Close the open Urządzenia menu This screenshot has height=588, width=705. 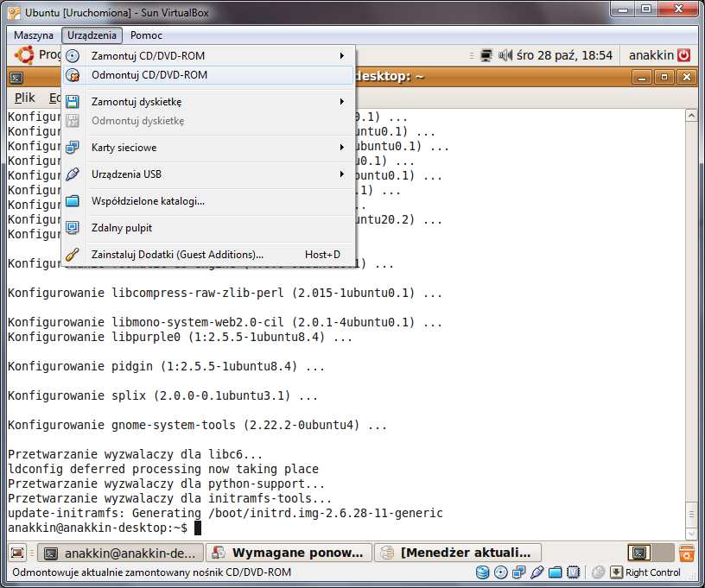pos(92,35)
